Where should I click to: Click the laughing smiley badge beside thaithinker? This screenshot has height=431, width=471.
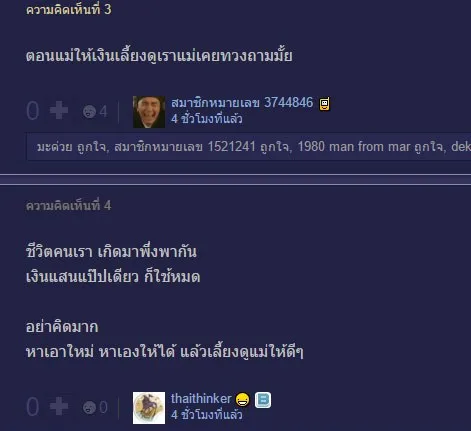tap(242, 400)
